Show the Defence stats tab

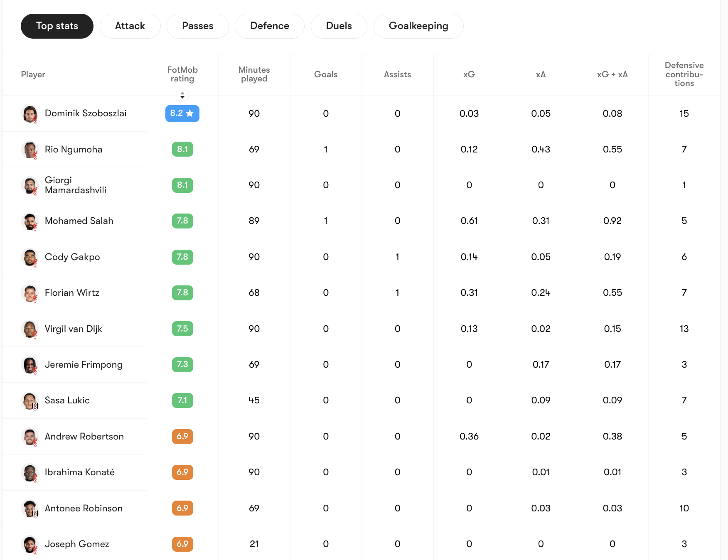tap(269, 26)
